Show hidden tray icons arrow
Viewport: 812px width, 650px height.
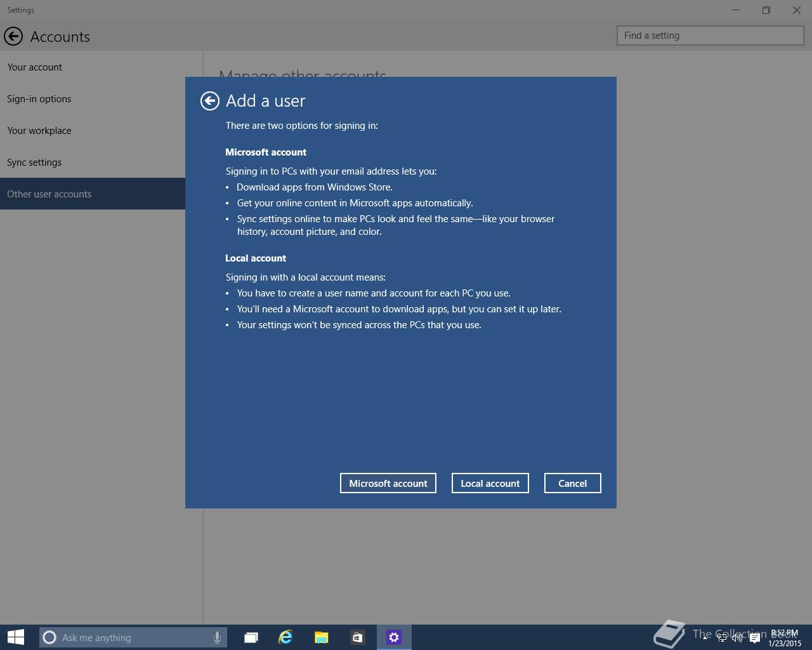(705, 637)
